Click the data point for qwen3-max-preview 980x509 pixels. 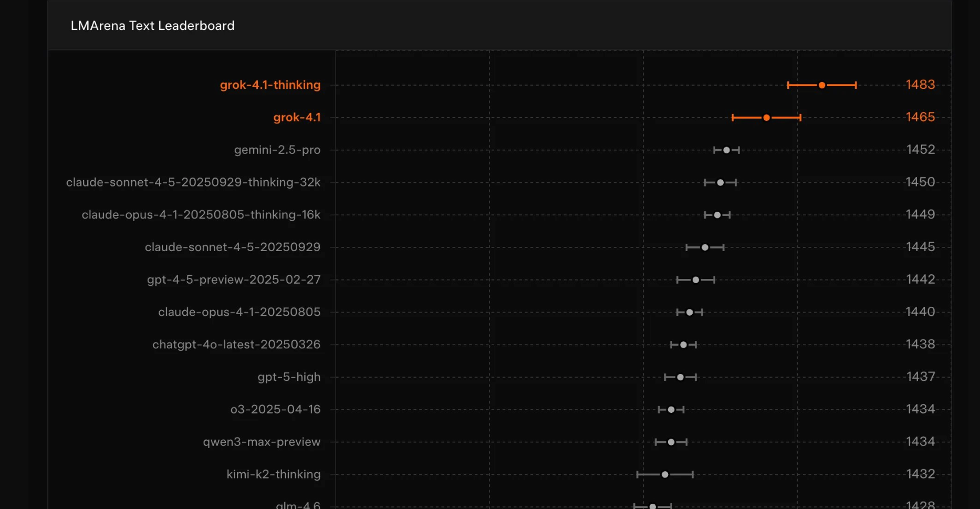click(671, 442)
